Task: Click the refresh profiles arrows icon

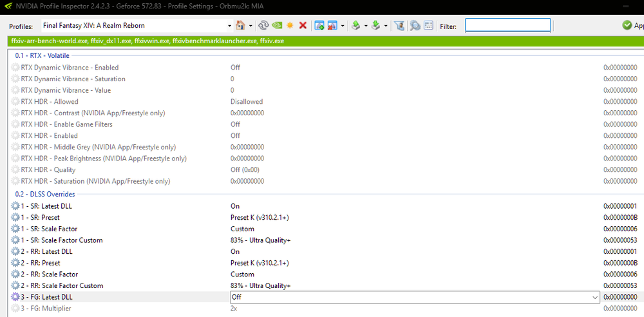Action: [263, 26]
